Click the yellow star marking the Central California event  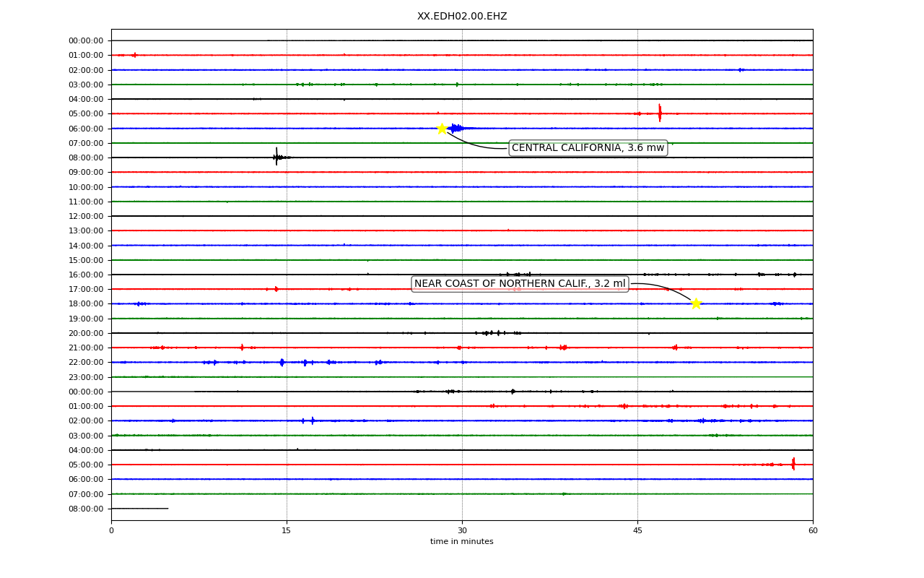tap(442, 129)
